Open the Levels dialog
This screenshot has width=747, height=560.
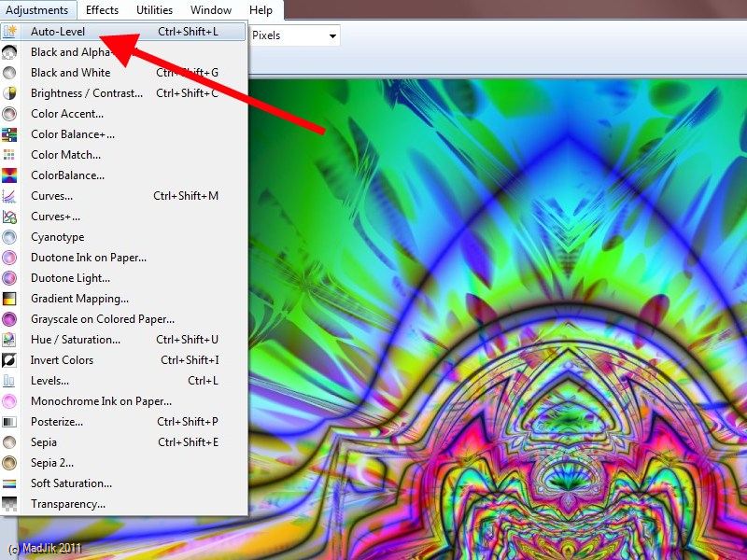pos(123,381)
